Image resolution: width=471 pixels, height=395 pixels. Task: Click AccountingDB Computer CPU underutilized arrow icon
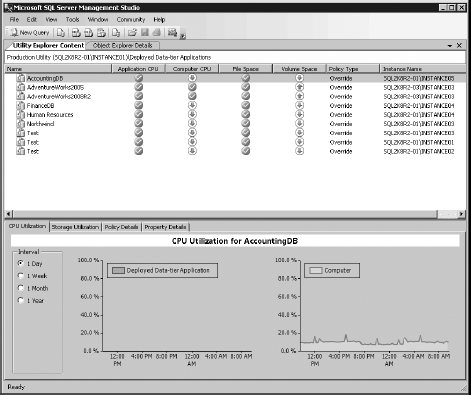coord(192,78)
